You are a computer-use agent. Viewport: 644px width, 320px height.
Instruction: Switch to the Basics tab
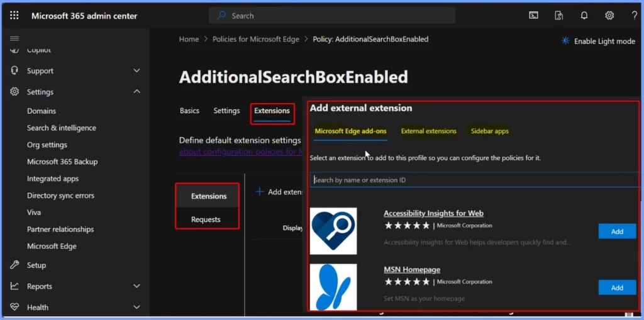(189, 111)
